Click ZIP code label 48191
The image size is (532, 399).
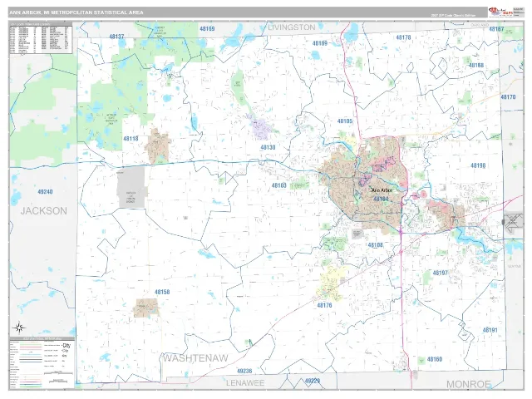click(x=490, y=330)
